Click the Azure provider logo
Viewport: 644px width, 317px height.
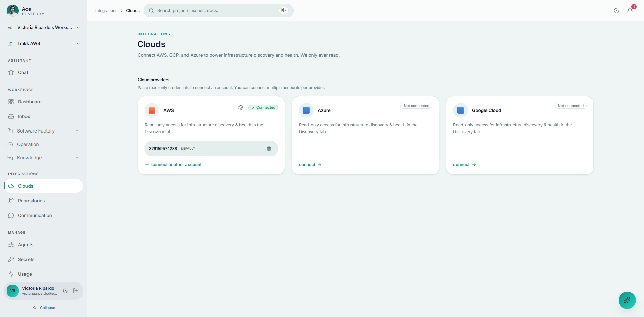(x=306, y=110)
